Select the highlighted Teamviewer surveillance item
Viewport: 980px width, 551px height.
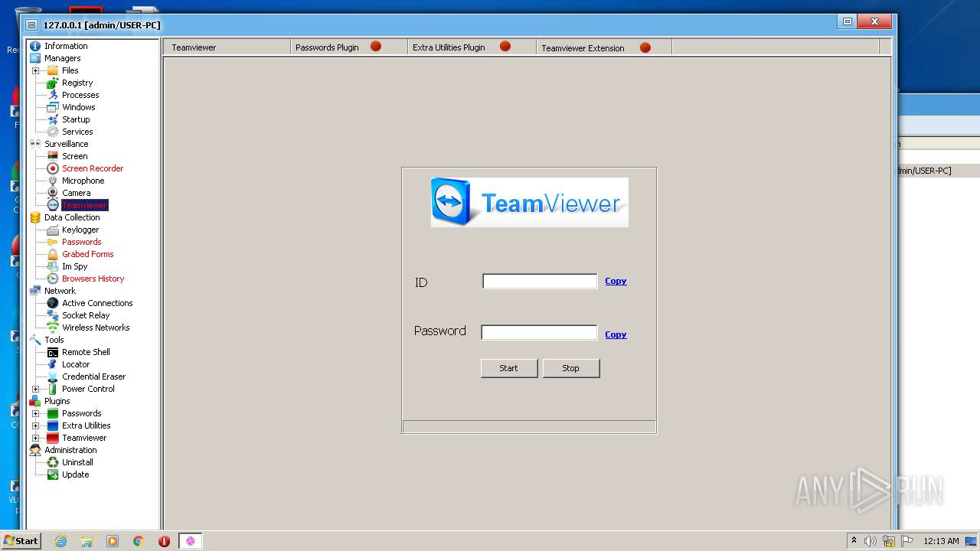pyautogui.click(x=85, y=205)
